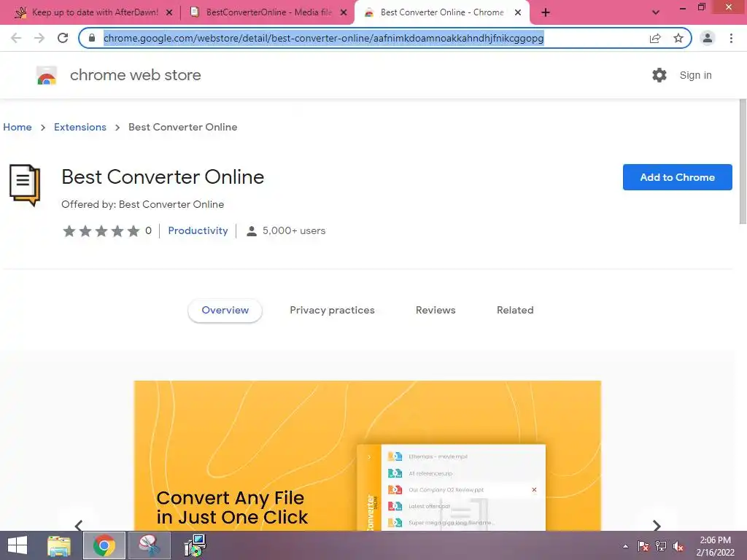Open File Explorer from taskbar
This screenshot has height=560, width=747.
coord(59,545)
